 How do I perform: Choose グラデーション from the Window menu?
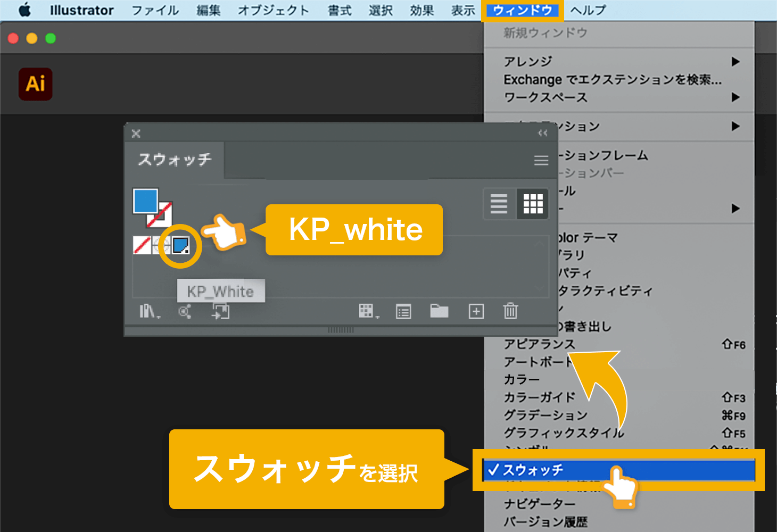pyautogui.click(x=545, y=415)
